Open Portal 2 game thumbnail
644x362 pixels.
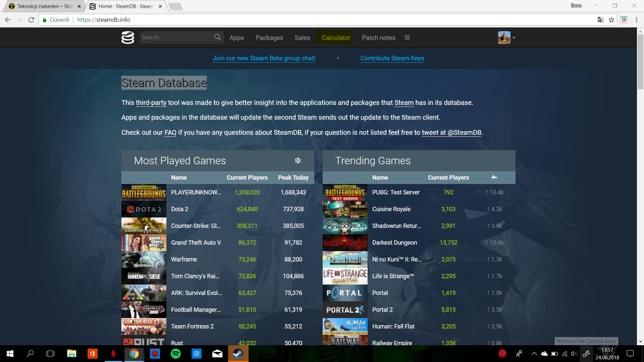point(345,309)
